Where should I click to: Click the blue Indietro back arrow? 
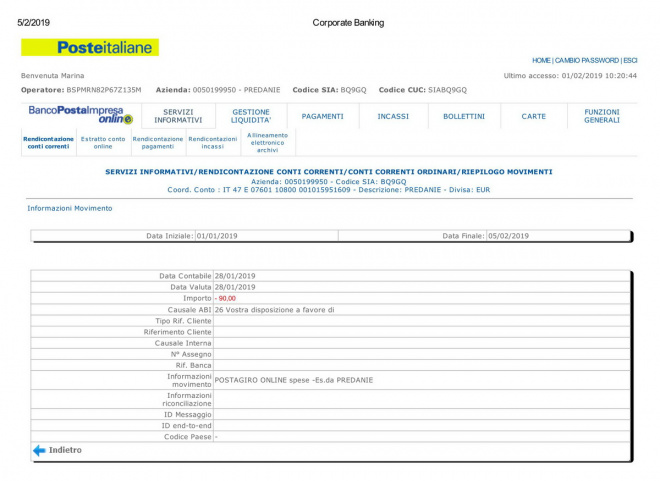pos(40,450)
